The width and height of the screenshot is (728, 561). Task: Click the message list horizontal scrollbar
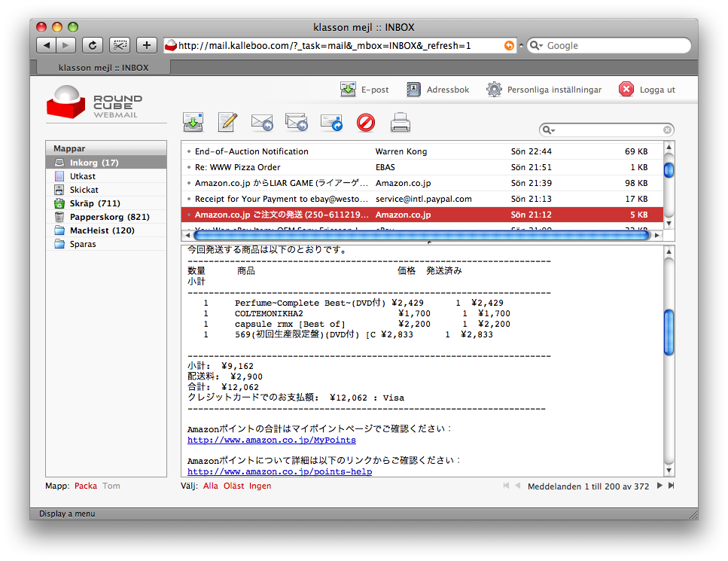[421, 236]
